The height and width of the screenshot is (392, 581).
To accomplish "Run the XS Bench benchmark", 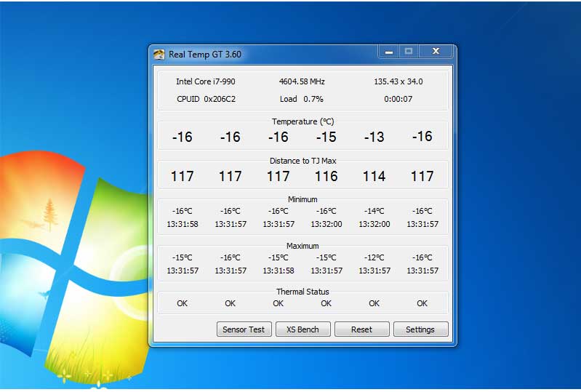I will click(302, 329).
